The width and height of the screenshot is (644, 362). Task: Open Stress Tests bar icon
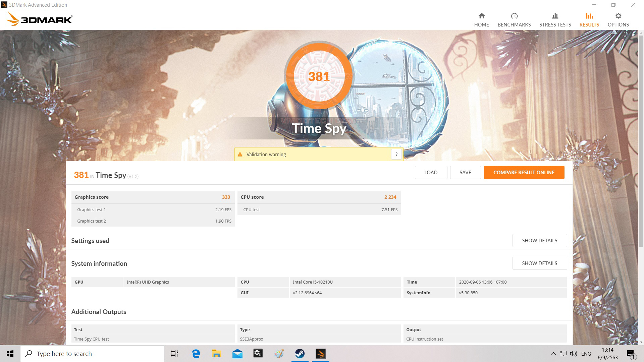click(555, 16)
